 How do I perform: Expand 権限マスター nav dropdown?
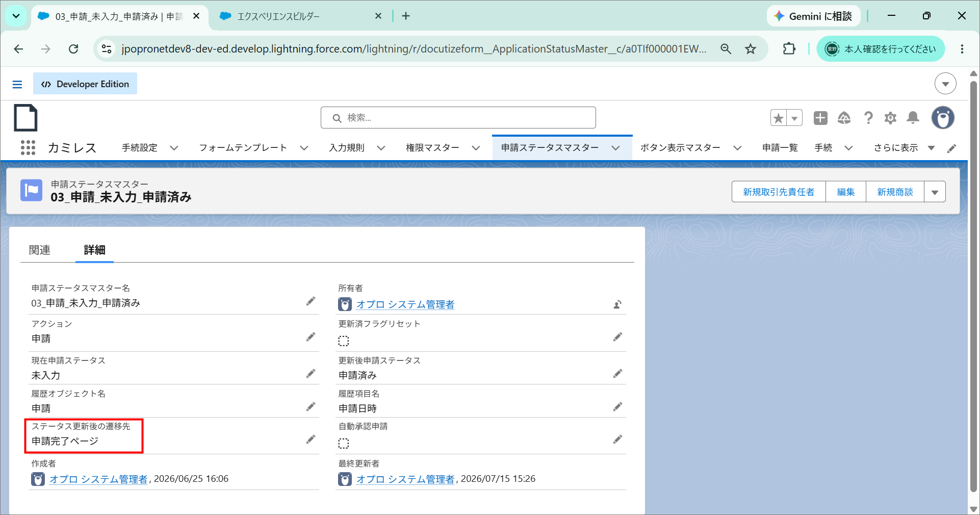pos(476,148)
